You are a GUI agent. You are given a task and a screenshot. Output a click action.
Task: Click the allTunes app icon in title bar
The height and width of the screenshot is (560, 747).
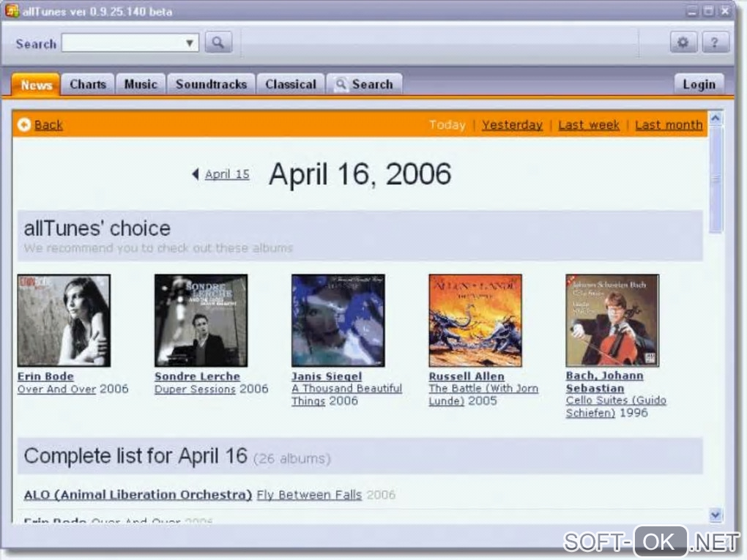tap(12, 10)
